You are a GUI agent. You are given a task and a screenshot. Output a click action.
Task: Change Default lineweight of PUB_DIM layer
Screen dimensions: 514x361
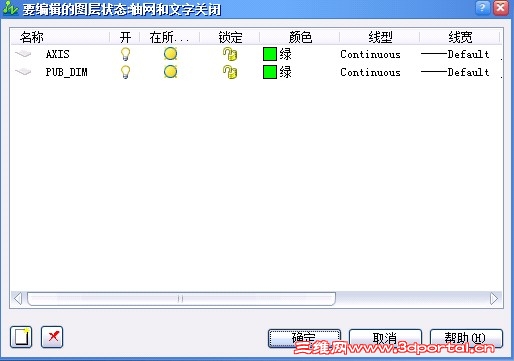point(455,72)
